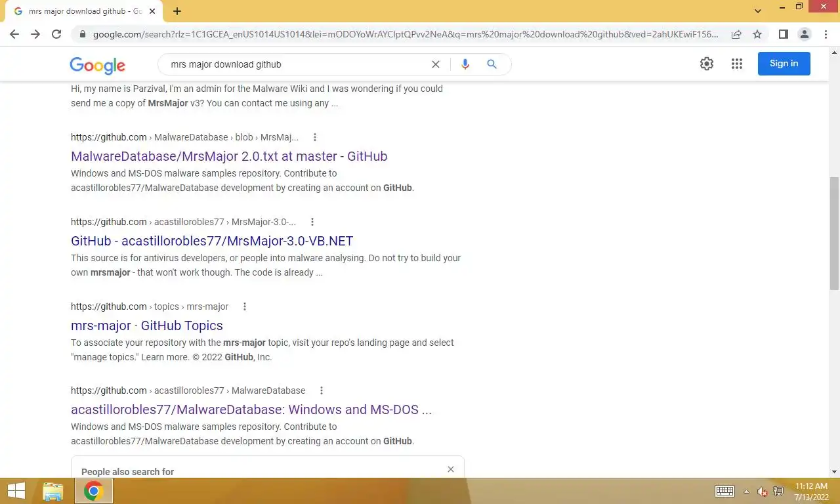This screenshot has width=840, height=504.
Task: Open the touch keyboard icon
Action: coord(724,492)
